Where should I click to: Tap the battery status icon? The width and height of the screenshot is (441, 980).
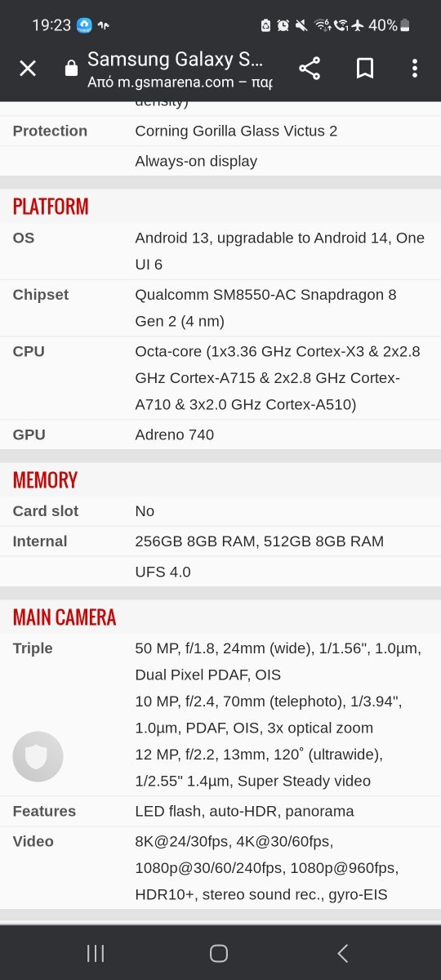406,25
